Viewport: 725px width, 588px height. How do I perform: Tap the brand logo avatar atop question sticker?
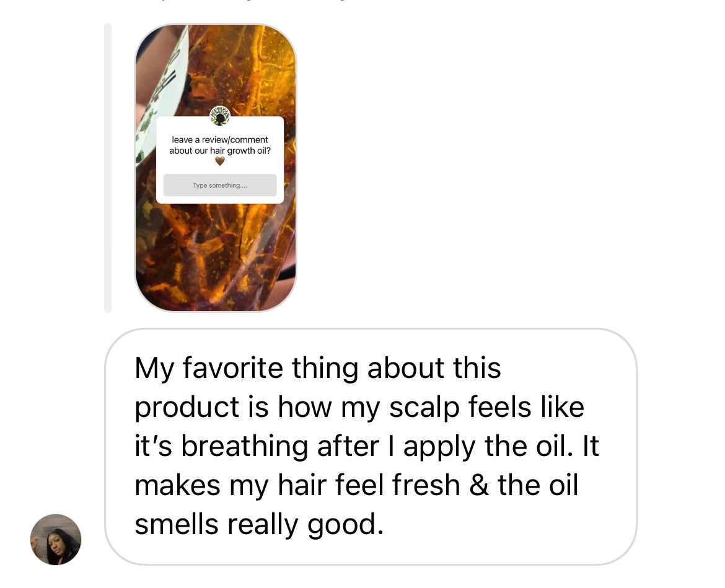click(219, 116)
